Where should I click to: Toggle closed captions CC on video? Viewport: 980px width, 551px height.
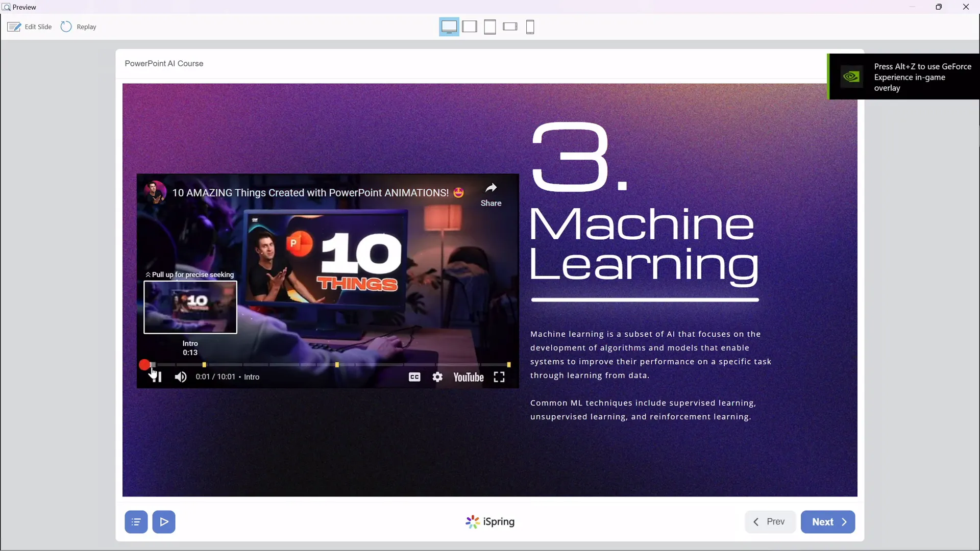414,377
